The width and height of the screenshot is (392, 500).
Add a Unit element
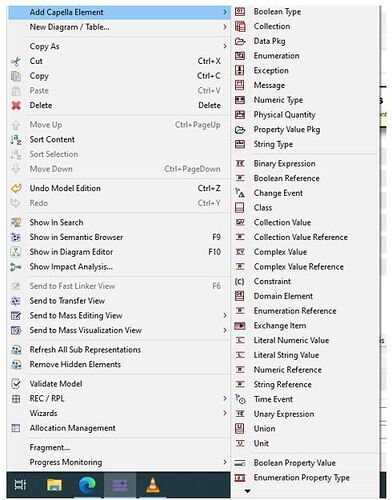click(x=305, y=443)
